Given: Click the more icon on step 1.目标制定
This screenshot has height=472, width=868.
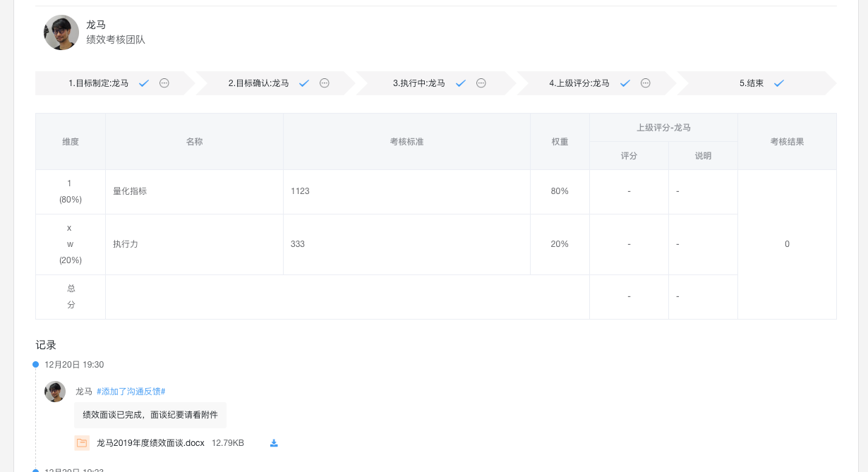Looking at the screenshot, I should [164, 83].
